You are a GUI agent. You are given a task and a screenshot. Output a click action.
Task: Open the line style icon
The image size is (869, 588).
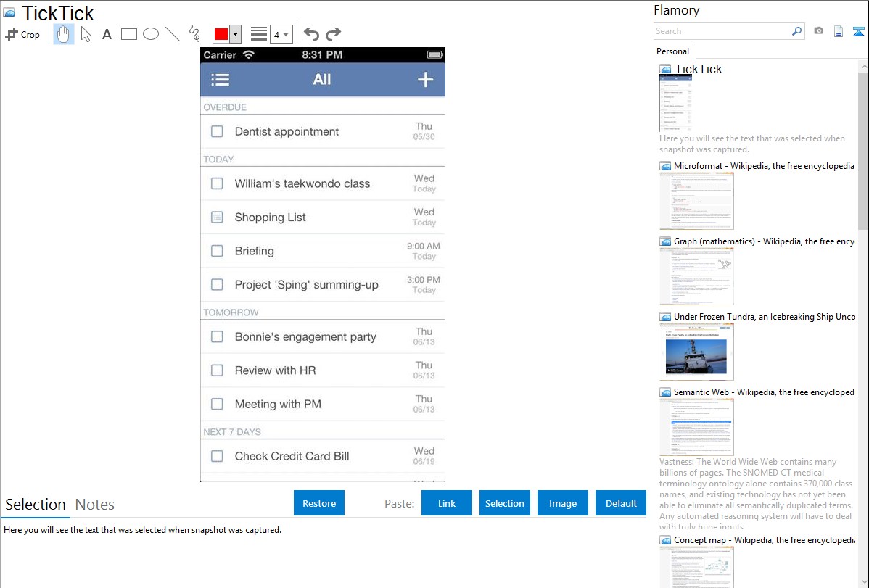pos(259,34)
